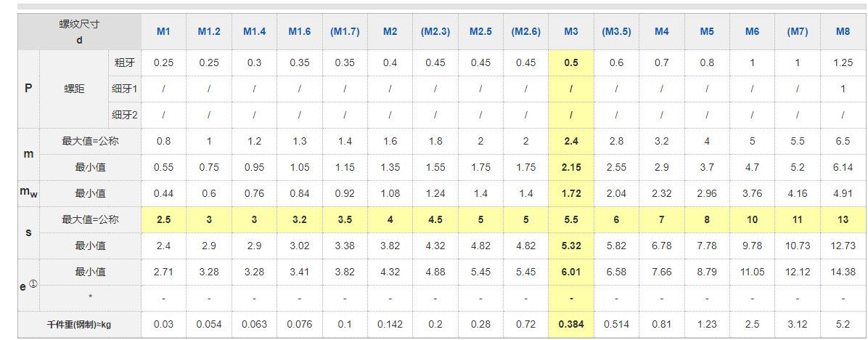The height and width of the screenshot is (340, 868).
Task: Select the M2.5 column header
Action: [x=480, y=32]
